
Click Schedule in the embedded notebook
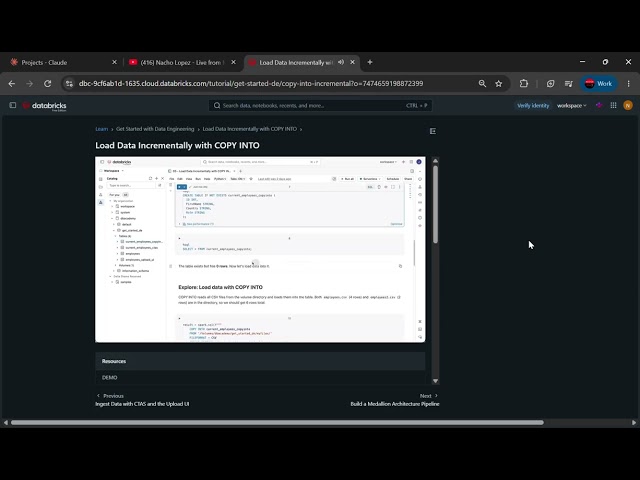pos(393,179)
